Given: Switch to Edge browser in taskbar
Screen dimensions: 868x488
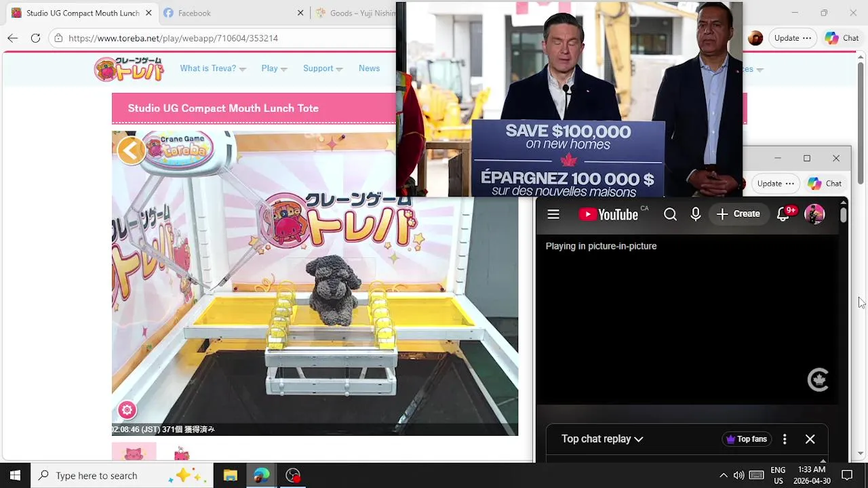Looking at the screenshot, I should (262, 475).
